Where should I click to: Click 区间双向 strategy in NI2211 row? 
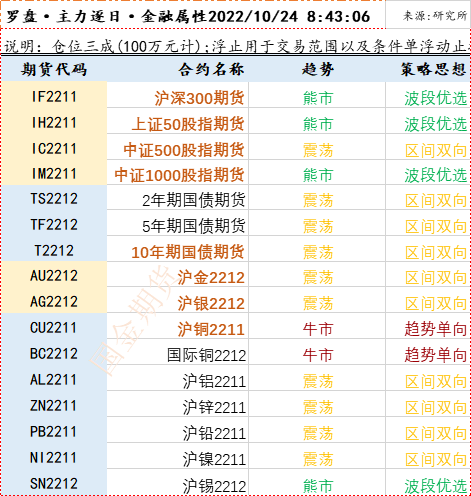tap(436, 460)
